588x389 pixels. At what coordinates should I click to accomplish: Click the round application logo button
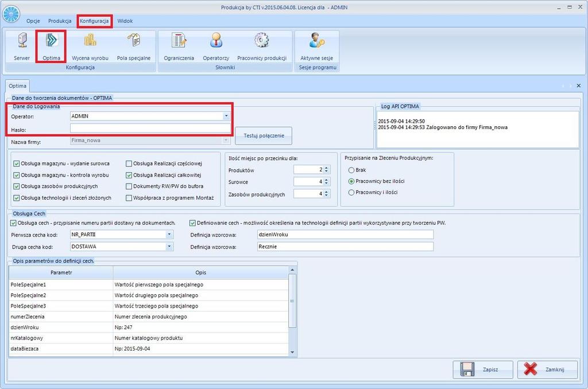(11, 14)
